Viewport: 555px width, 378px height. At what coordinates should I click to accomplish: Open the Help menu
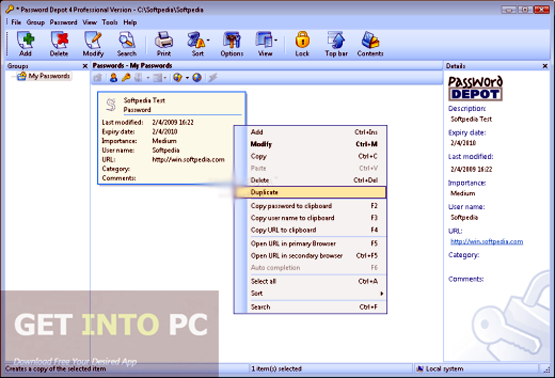[x=130, y=22]
